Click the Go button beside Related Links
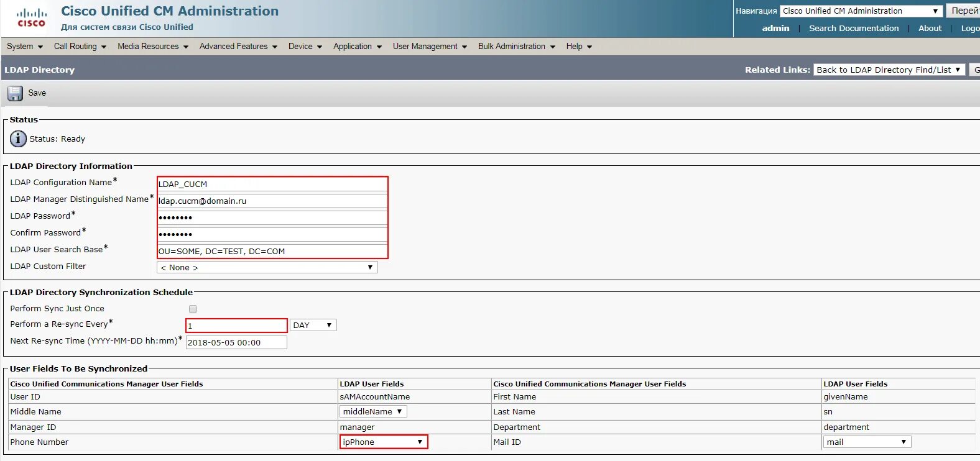Viewport: 980px width, 461px height. pyautogui.click(x=974, y=70)
